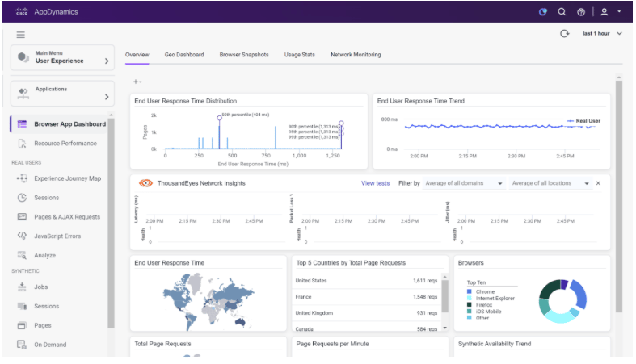Click the iOS Mobile legend color swatch
Viewport: 636px width, 364px height.
(470, 312)
